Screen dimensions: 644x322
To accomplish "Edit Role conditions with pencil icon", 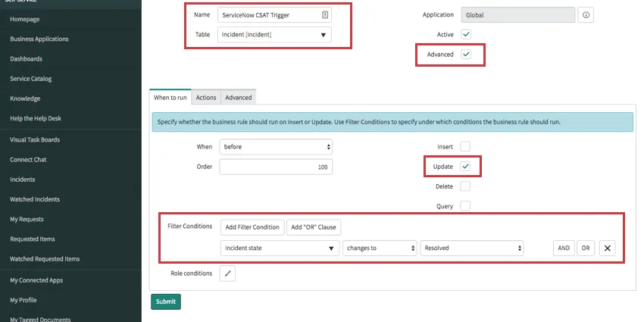I will click(227, 274).
